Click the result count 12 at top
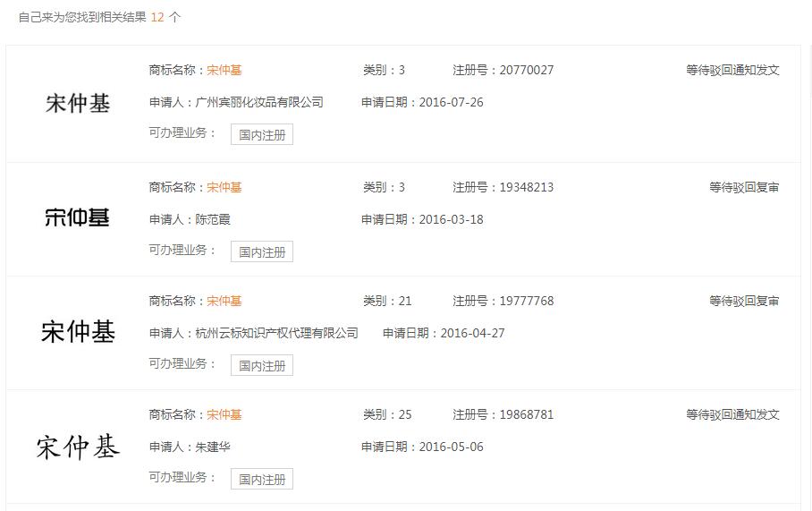Screen dimensions: 812x511 pos(157,17)
